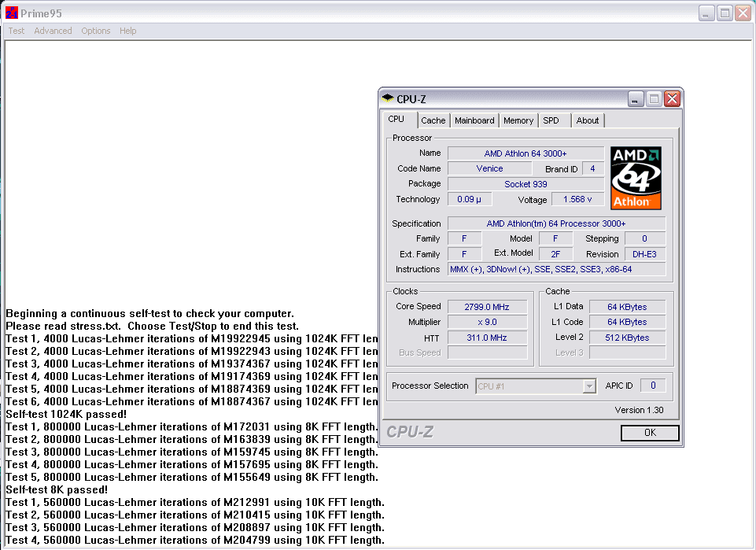The height and width of the screenshot is (550, 756).
Task: Switch to the Memory tab in CPU-Z
Action: point(518,120)
